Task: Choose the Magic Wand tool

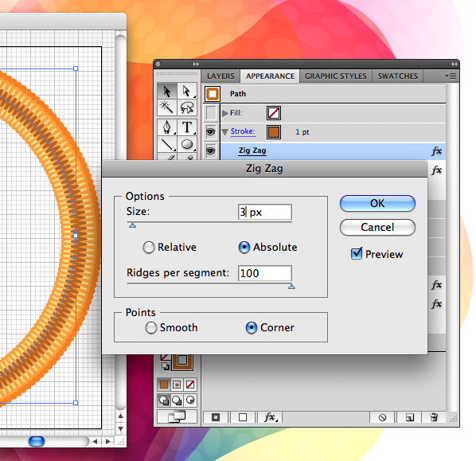Action: point(167,107)
